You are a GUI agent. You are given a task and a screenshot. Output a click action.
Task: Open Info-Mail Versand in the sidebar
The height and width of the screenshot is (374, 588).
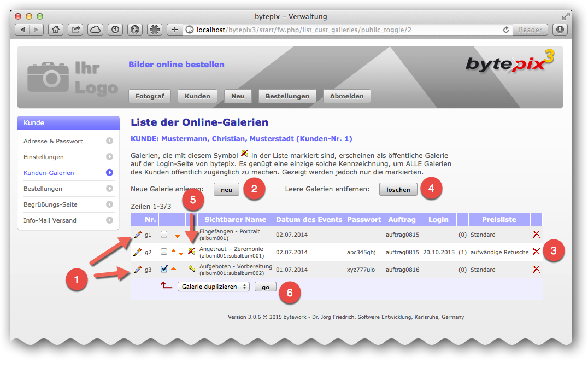tap(68, 220)
